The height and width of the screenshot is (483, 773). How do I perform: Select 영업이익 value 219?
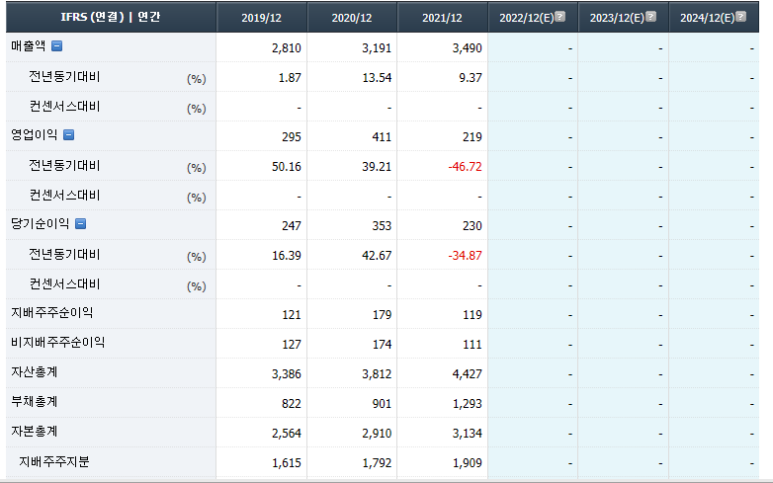click(x=472, y=137)
